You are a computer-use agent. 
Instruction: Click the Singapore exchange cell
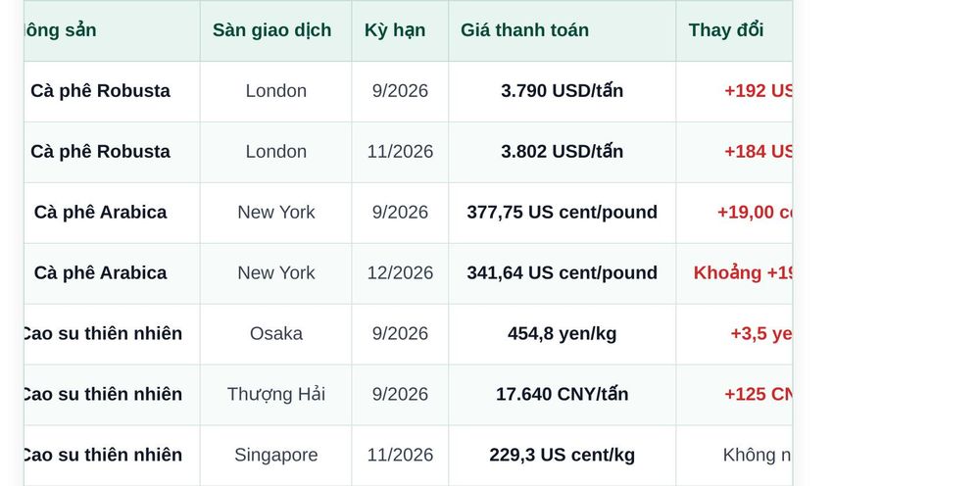pos(275,455)
